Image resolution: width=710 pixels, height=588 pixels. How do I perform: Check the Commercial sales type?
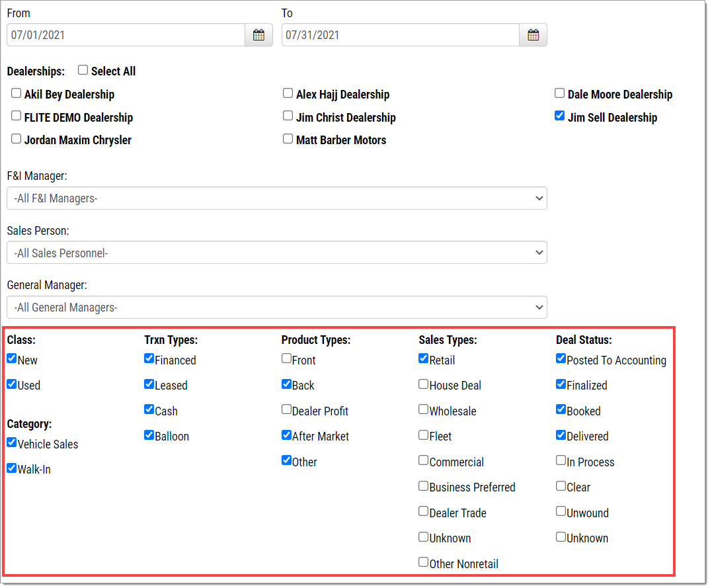pyautogui.click(x=423, y=460)
